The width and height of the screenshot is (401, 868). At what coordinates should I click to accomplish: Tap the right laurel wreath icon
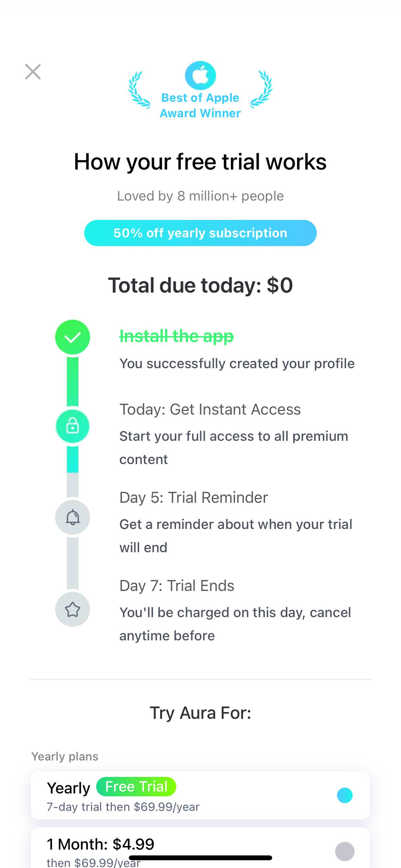click(262, 89)
